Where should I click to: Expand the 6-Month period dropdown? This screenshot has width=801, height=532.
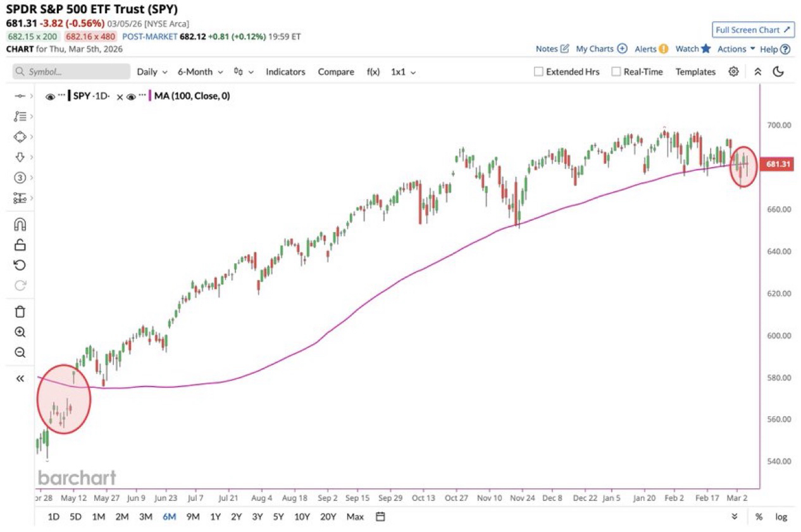coord(200,71)
